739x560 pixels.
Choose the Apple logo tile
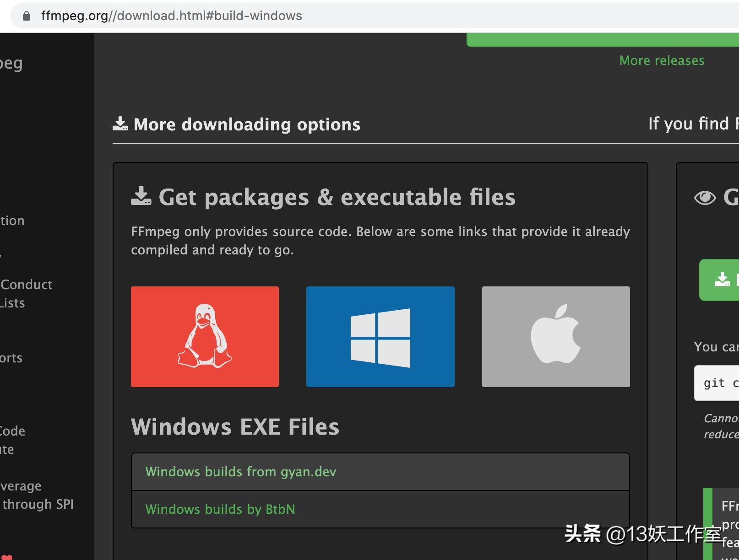[x=555, y=336]
